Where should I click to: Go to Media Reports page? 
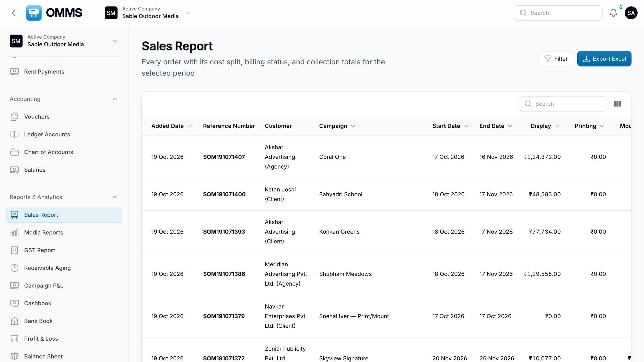click(64, 232)
